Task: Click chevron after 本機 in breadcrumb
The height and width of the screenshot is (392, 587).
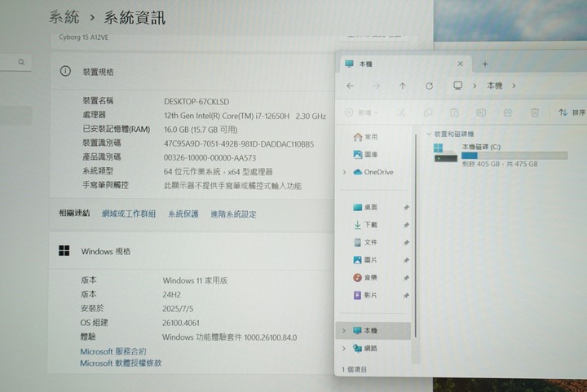Action: pos(514,86)
